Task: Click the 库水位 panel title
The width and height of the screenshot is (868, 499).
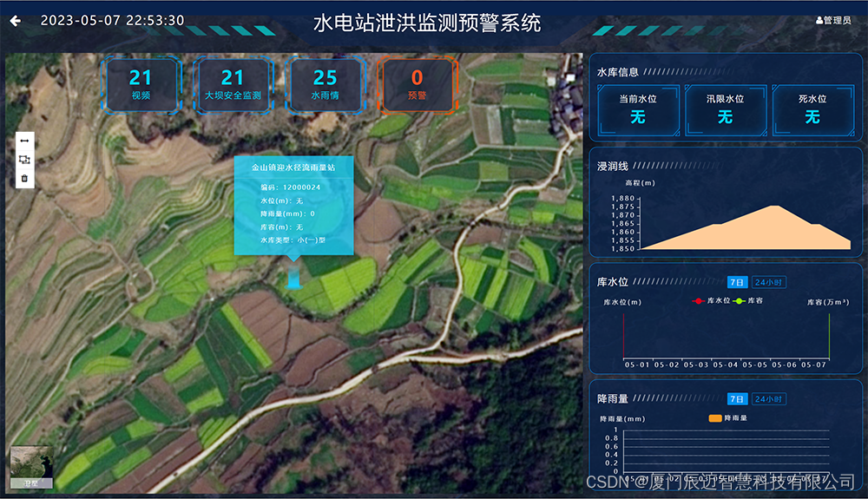Action: 612,282
